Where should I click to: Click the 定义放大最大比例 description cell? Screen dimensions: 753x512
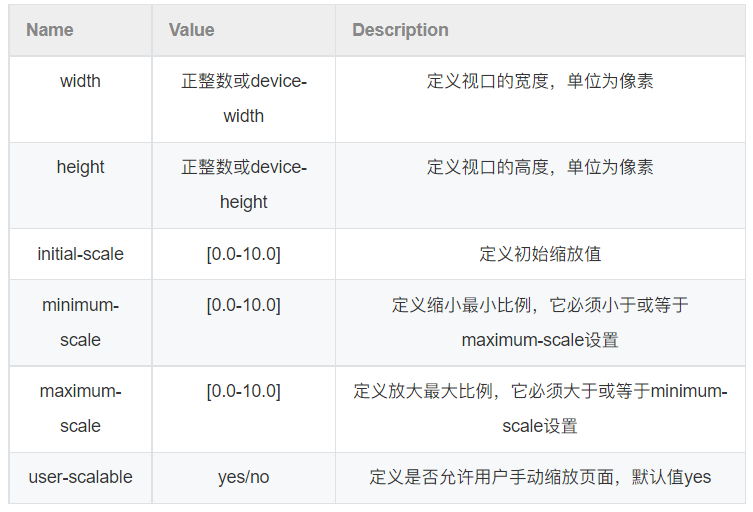point(540,408)
